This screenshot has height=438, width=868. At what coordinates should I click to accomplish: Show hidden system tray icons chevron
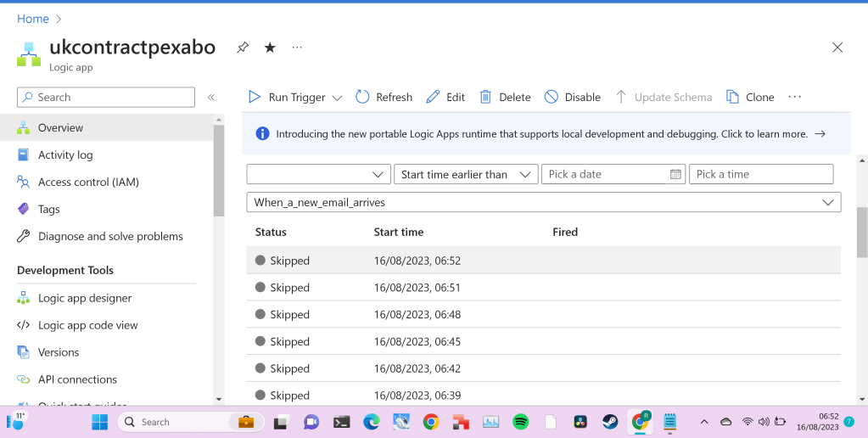[x=704, y=422]
